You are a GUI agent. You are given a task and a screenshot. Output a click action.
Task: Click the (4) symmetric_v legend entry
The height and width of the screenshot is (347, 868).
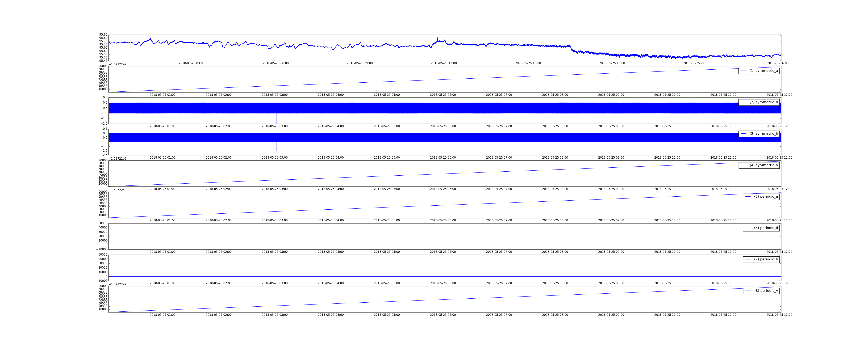point(759,165)
